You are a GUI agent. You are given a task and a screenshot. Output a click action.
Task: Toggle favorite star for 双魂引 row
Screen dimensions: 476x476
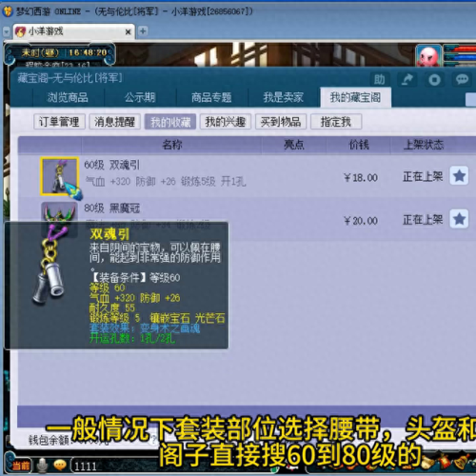coord(459,176)
